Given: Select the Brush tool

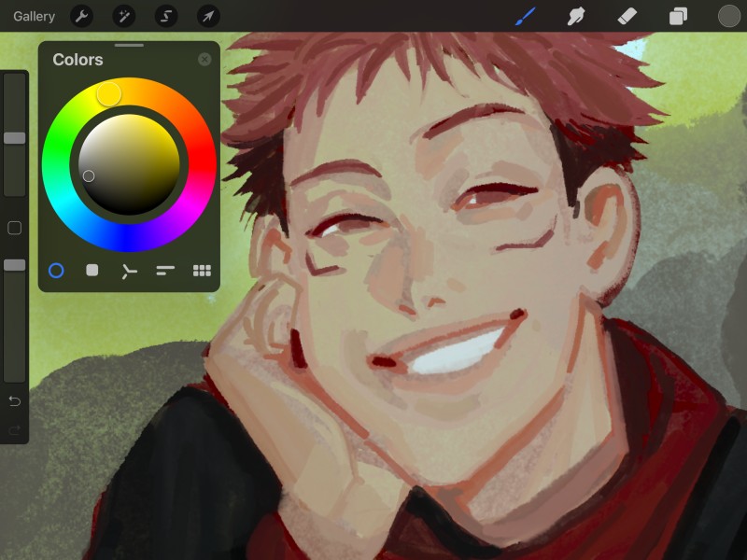Looking at the screenshot, I should (x=525, y=17).
